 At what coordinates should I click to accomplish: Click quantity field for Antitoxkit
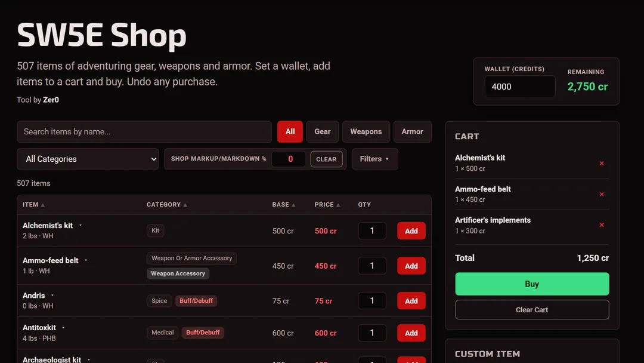pos(372,333)
